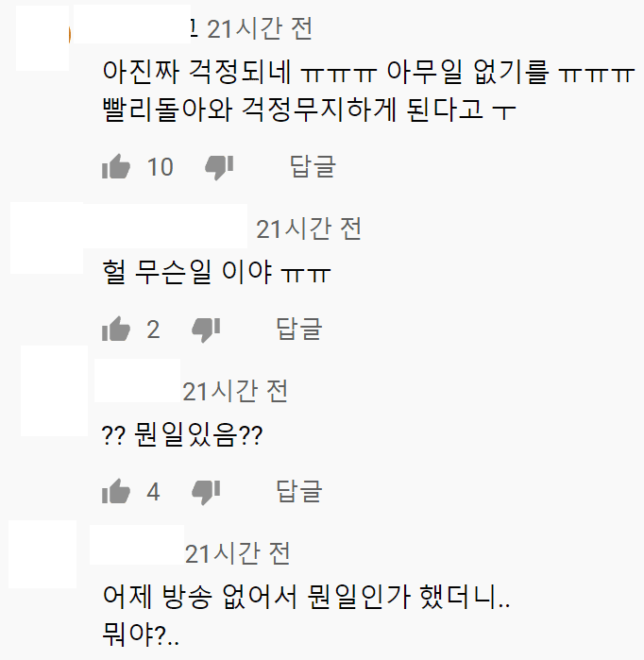The width and height of the screenshot is (644, 660).
Task: Thumbs down the '헐 무슨일 이야' comment
Action: click(206, 330)
